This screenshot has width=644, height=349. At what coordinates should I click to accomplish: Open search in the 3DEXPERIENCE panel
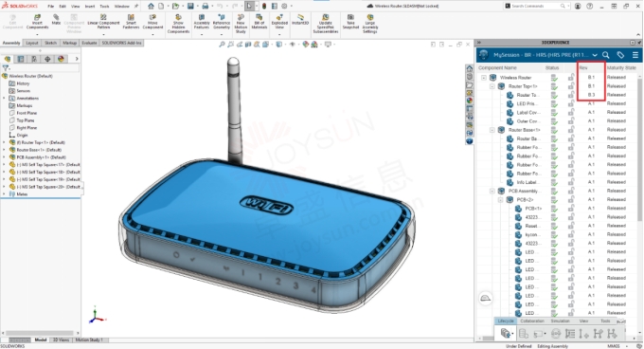point(606,55)
